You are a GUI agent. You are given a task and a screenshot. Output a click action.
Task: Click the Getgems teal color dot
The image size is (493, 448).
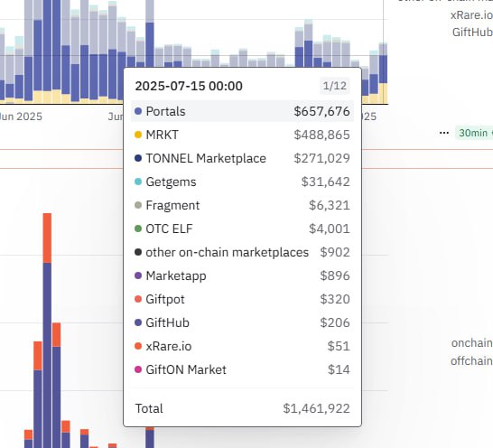(x=138, y=182)
